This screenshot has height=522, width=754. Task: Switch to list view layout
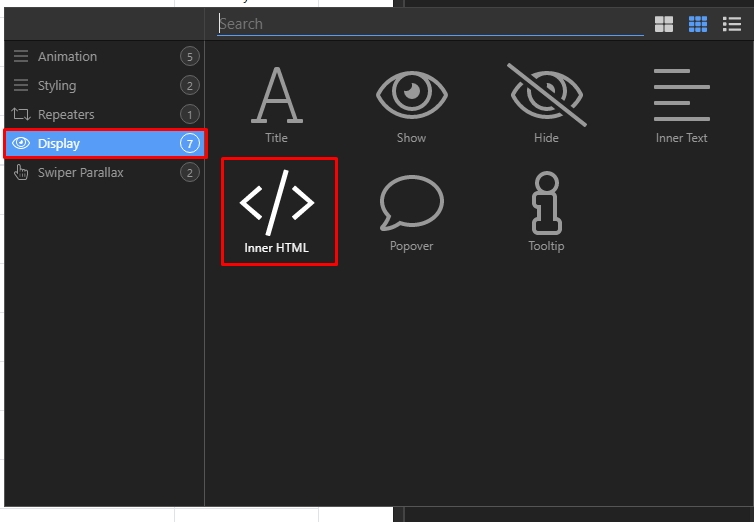click(x=731, y=24)
